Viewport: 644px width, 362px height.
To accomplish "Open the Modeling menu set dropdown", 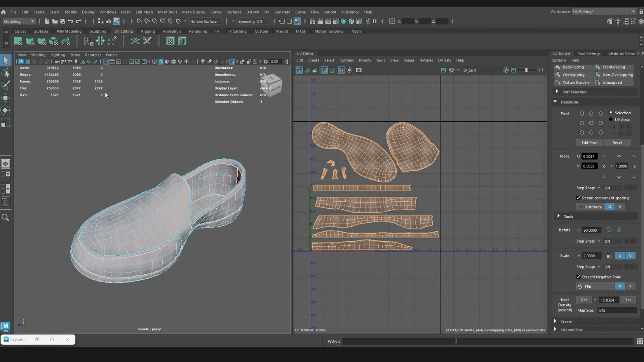I will click(19, 21).
